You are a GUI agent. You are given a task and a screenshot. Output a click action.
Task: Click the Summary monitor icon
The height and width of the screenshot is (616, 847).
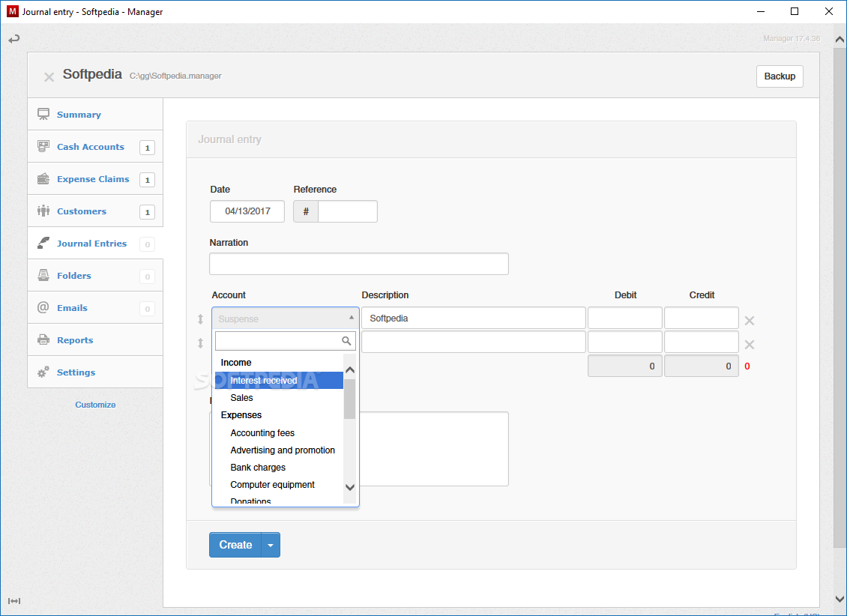coord(43,115)
